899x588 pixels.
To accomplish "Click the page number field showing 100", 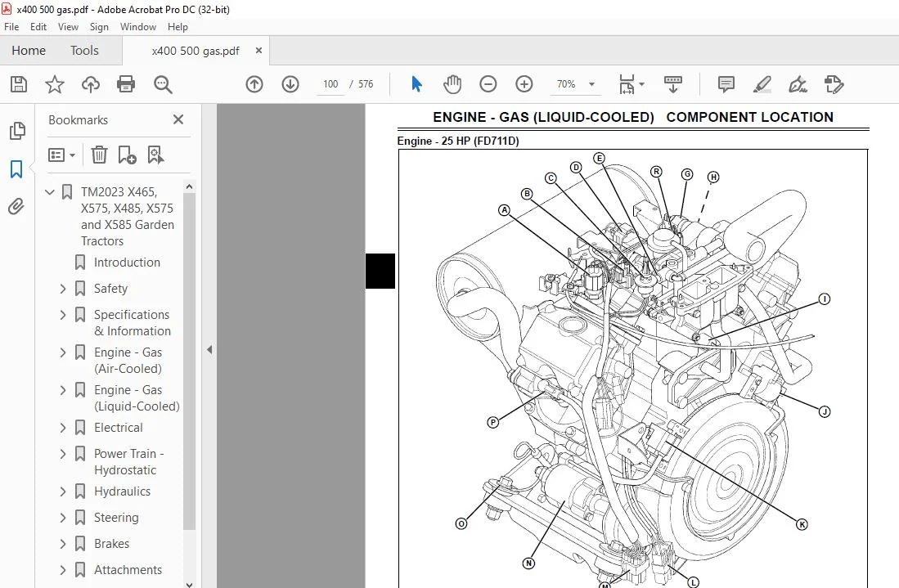I will [x=330, y=84].
